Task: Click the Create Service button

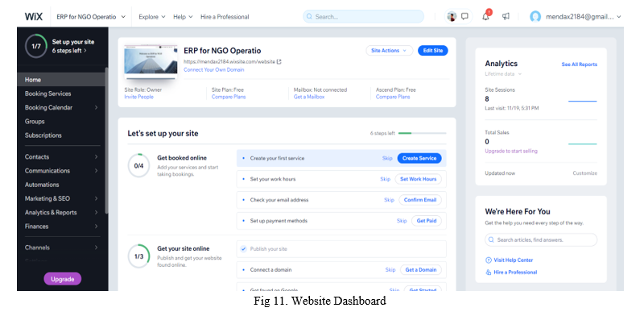Action: pos(419,158)
